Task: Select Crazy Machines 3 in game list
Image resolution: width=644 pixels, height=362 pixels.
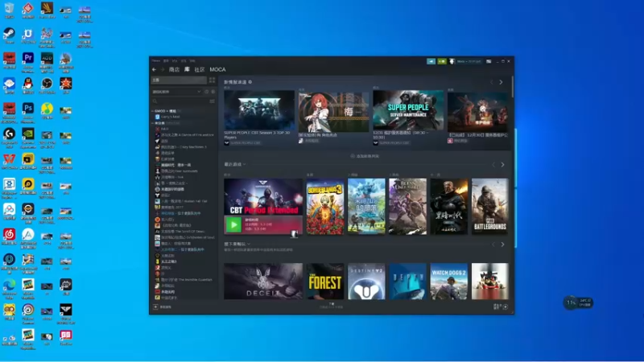Action: point(180,147)
